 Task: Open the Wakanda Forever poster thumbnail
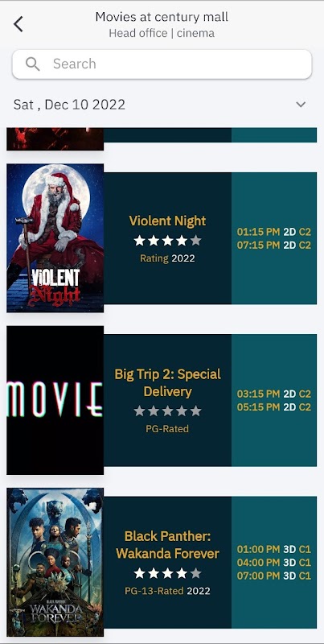click(55, 562)
